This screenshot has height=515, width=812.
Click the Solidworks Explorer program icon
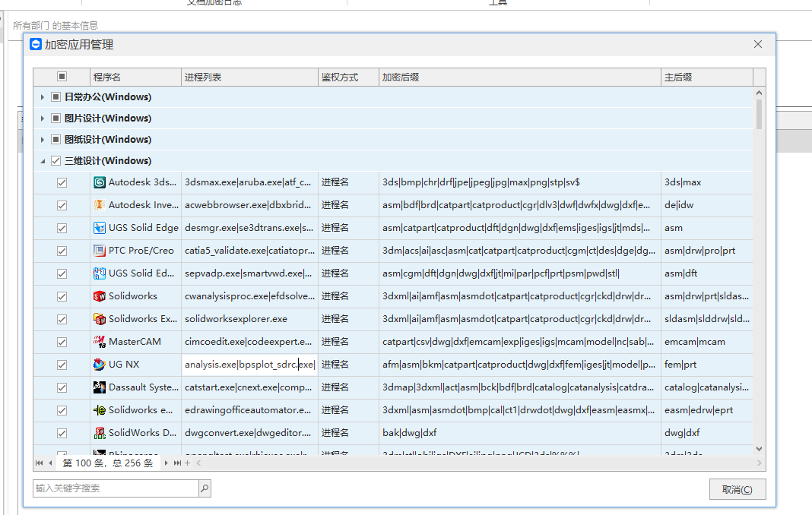pos(100,319)
